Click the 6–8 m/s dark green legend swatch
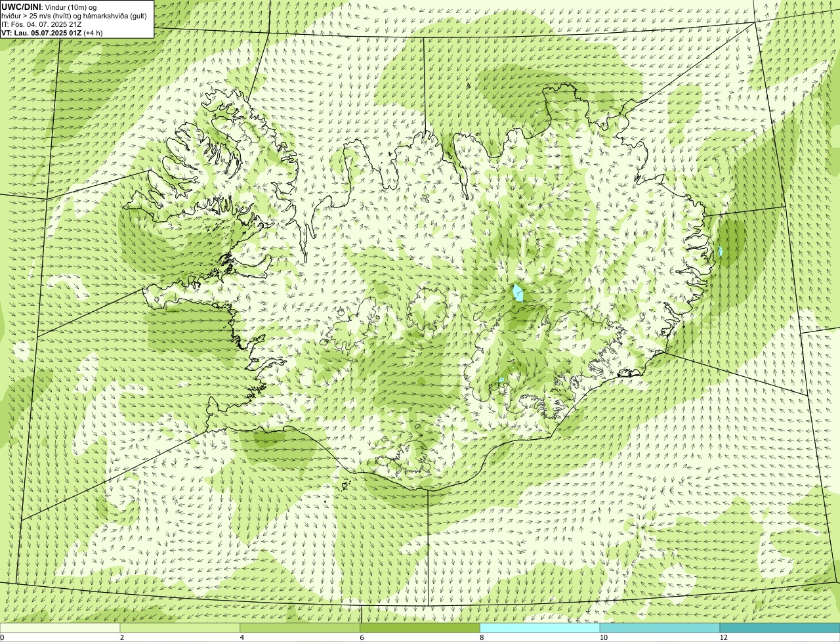The image size is (840, 642). (x=421, y=628)
